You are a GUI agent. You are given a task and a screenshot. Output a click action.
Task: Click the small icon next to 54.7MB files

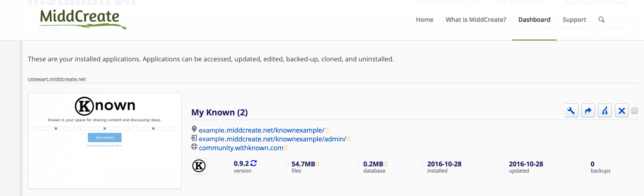coord(317,164)
